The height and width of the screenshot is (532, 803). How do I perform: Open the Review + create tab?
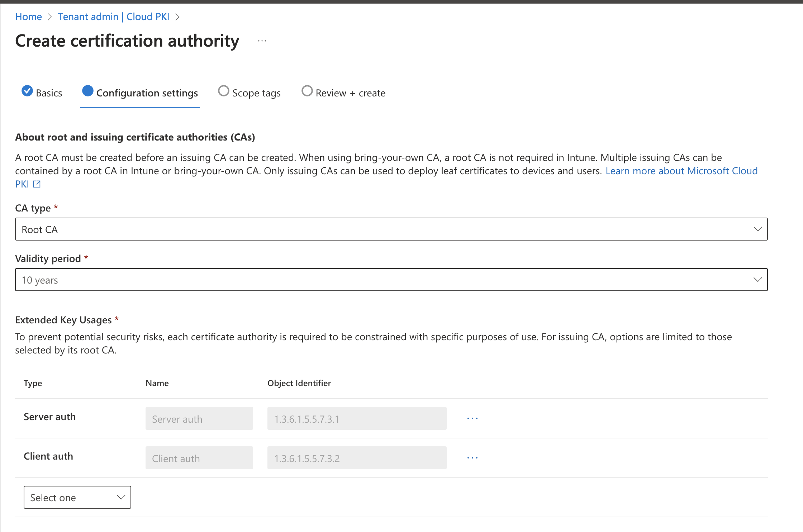tap(344, 93)
